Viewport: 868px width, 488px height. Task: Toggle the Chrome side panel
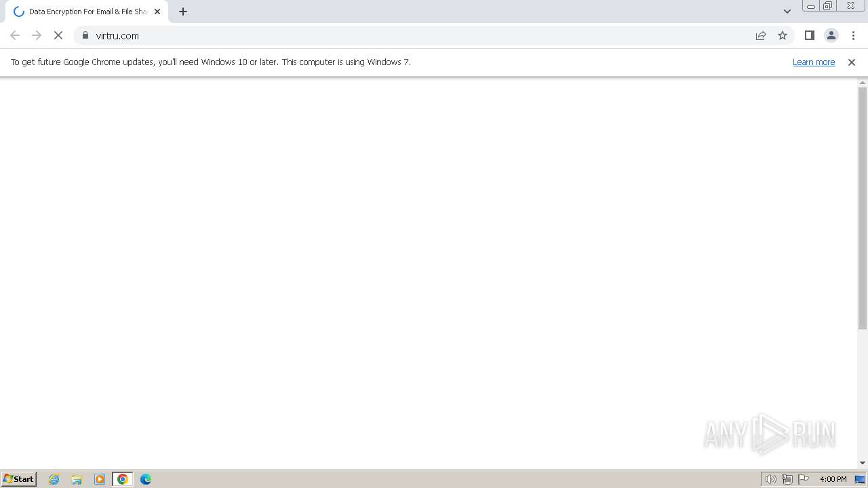coord(810,35)
